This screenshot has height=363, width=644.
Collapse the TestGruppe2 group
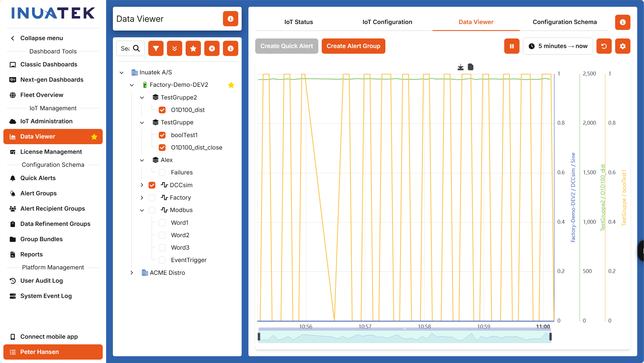142,98
